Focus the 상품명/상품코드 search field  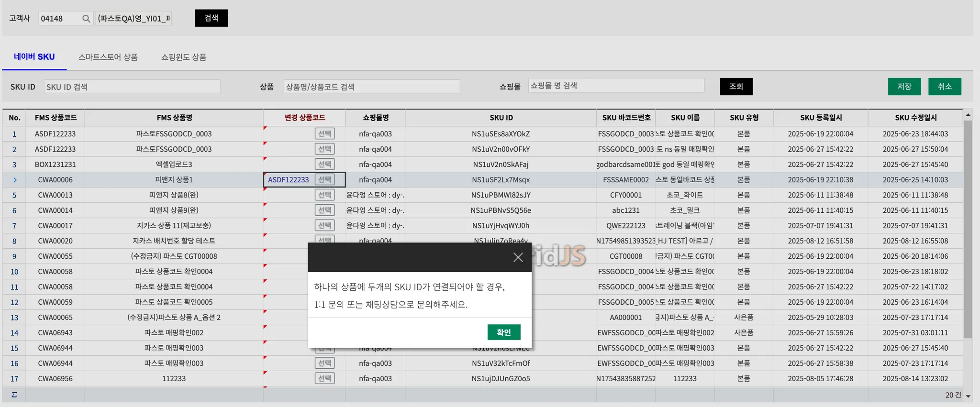click(372, 87)
